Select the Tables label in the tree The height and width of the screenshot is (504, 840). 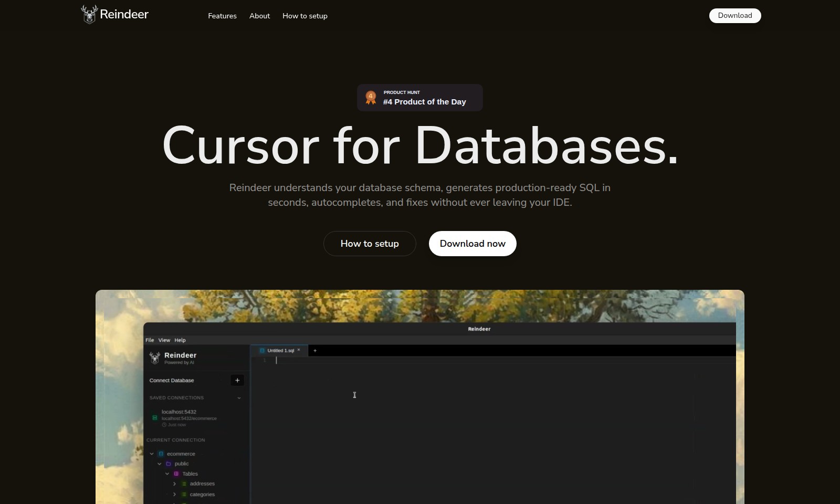190,474
